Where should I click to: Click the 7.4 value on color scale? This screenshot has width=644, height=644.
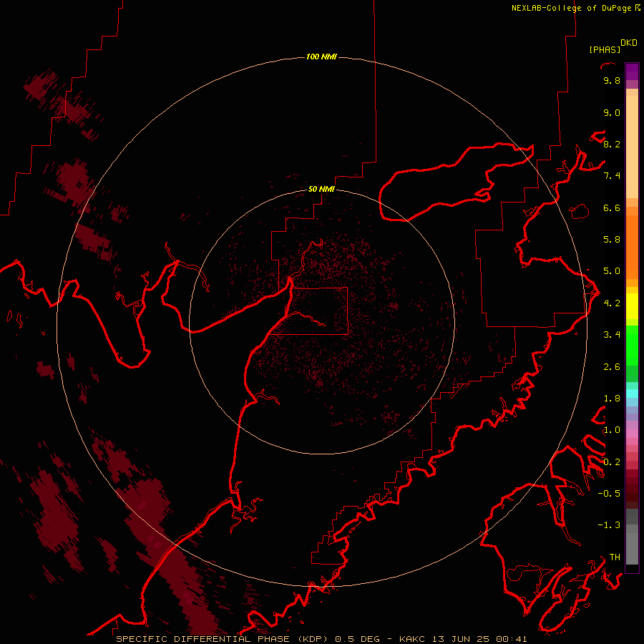tap(612, 176)
